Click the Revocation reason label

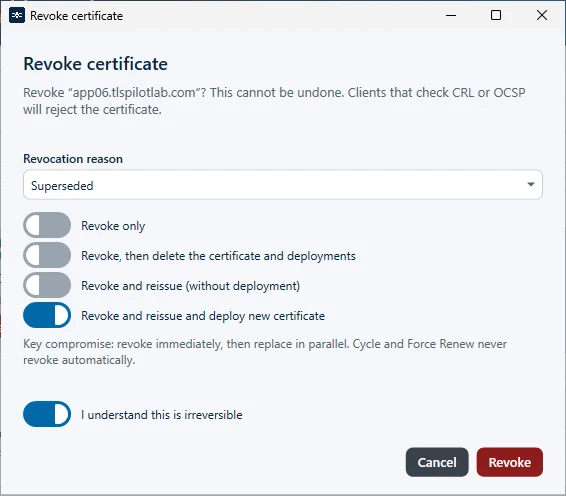73,159
